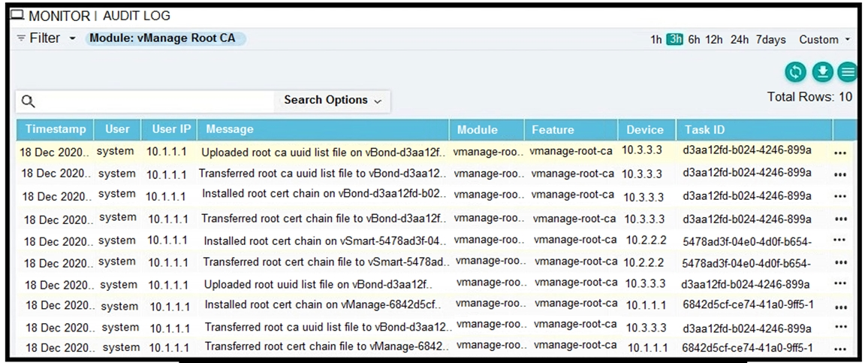Open more actions for first audit log row
This screenshot has width=868, height=363.
tap(840, 153)
